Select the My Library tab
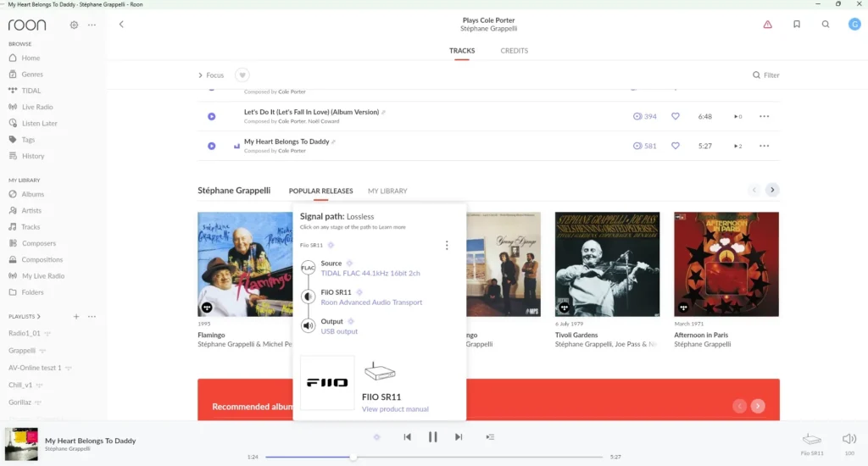The image size is (868, 466). click(x=387, y=191)
